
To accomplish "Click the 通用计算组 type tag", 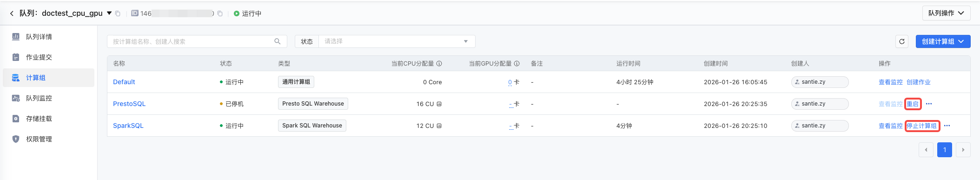I will click(296, 82).
